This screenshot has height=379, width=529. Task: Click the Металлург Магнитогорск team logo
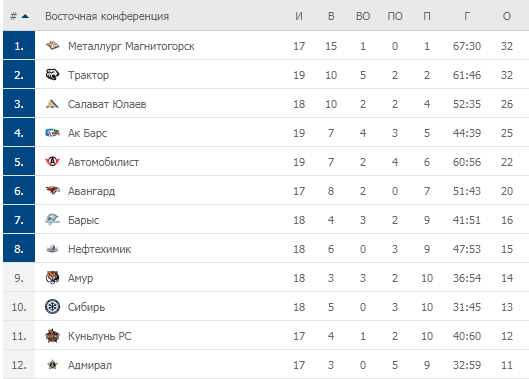tap(52, 46)
